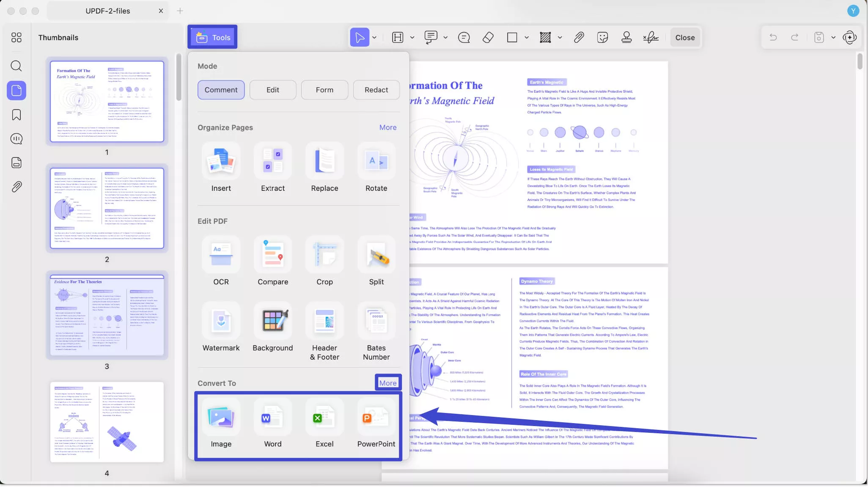
Task: Click the save file icon
Action: tap(819, 37)
